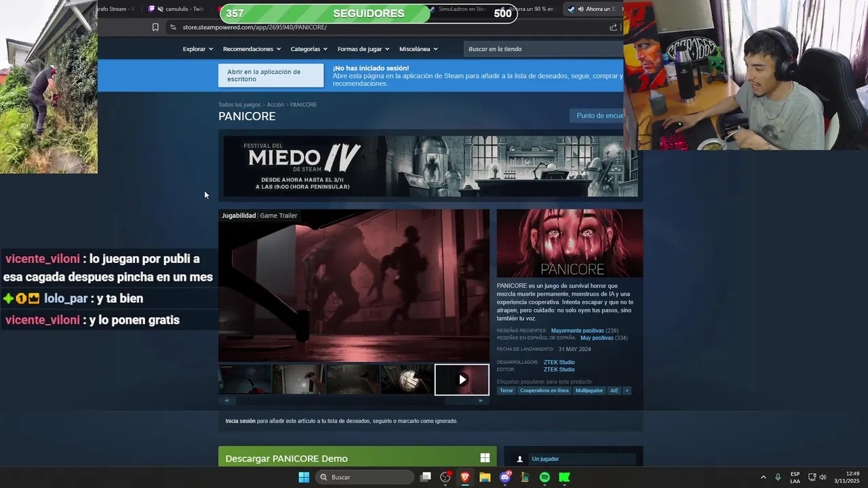
Task: Click the Steam store search field
Action: (543, 49)
